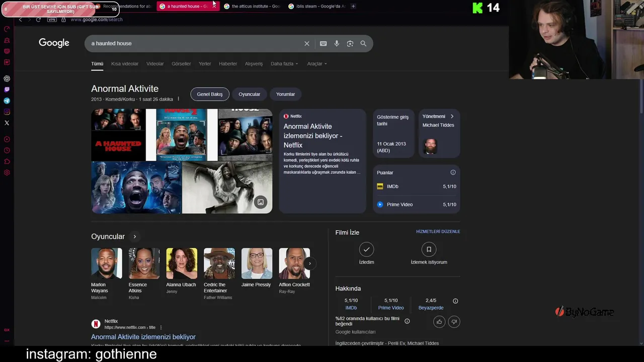This screenshot has height=362, width=644.
Task: Click the info icon beside the Hakkında ratings
Action: [455, 301]
